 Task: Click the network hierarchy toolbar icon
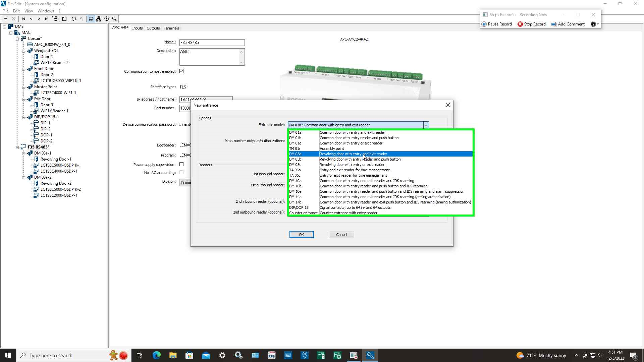pos(99,19)
